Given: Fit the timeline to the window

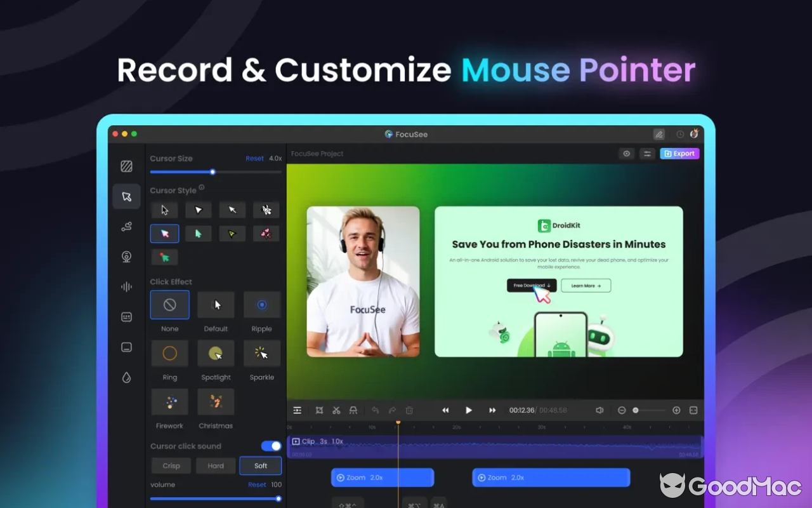Looking at the screenshot, I should (693, 410).
